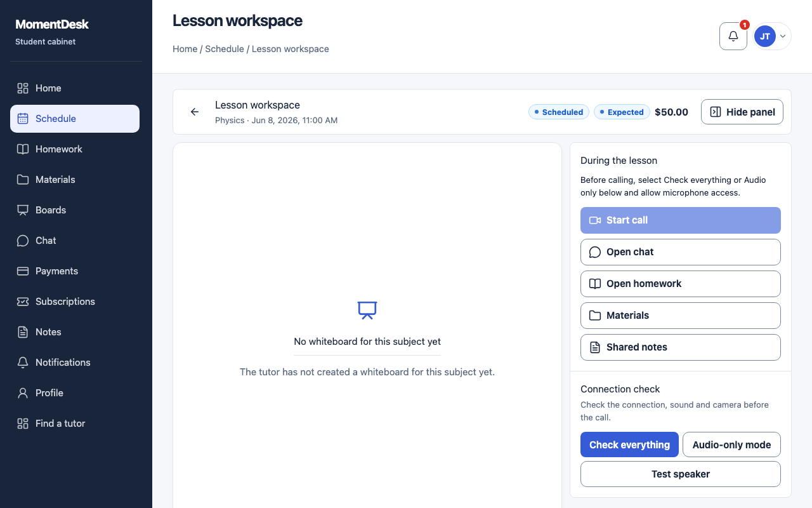
Task: Open Find a tutor in sidebar
Action: pos(75,424)
